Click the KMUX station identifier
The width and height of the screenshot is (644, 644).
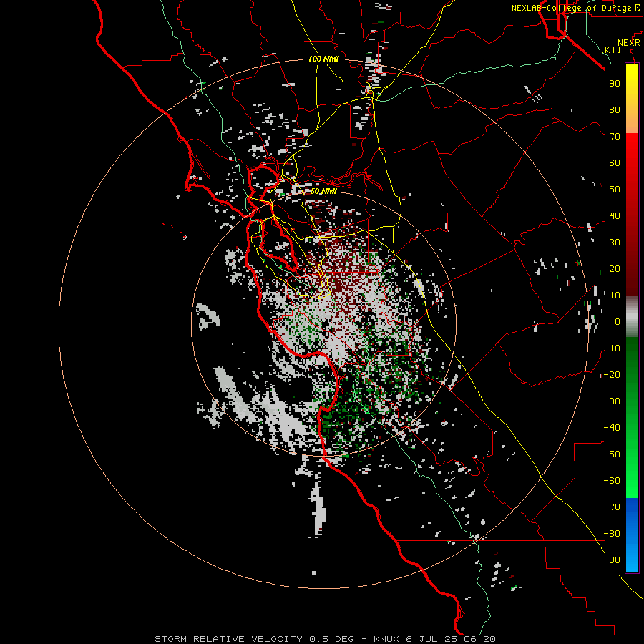[386, 639]
